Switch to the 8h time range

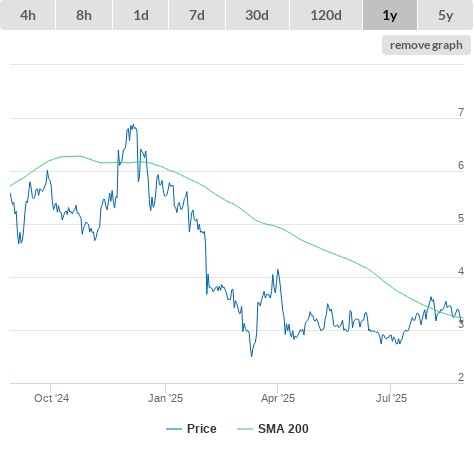[84, 15]
